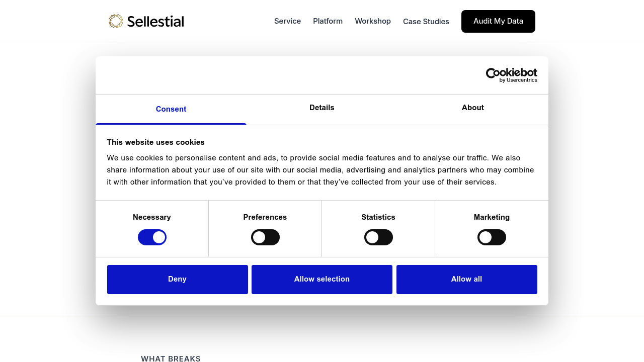Viewport: 644px width, 362px height.
Task: Open the Service menu item
Action: [x=287, y=21]
